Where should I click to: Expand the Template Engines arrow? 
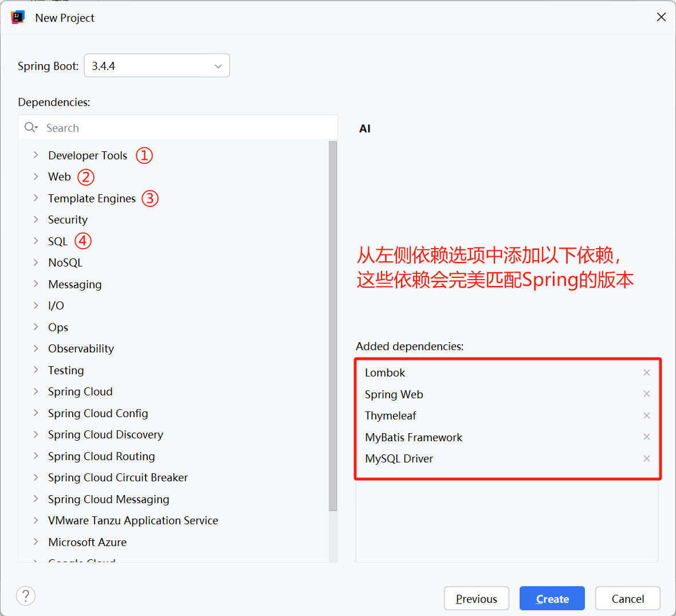coord(36,198)
